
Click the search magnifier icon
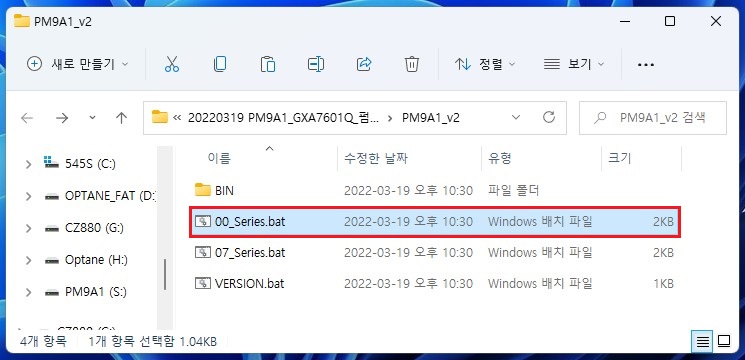pos(601,118)
